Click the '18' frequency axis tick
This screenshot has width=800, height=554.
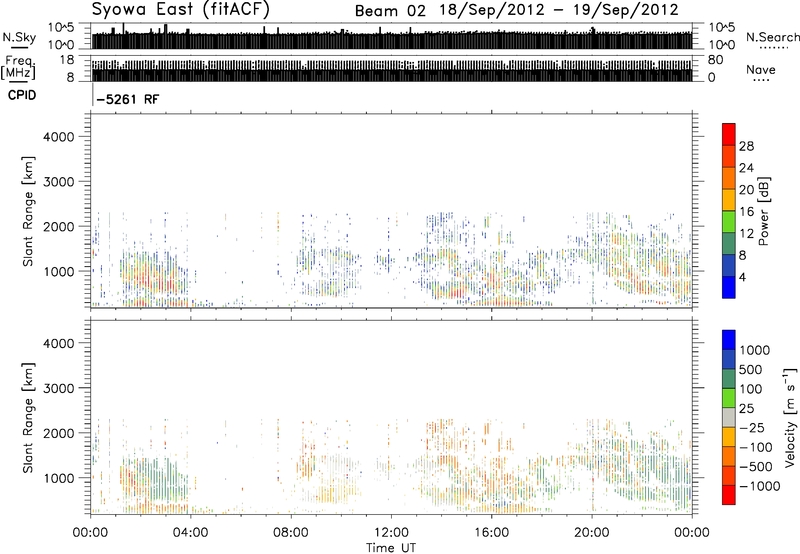click(67, 60)
